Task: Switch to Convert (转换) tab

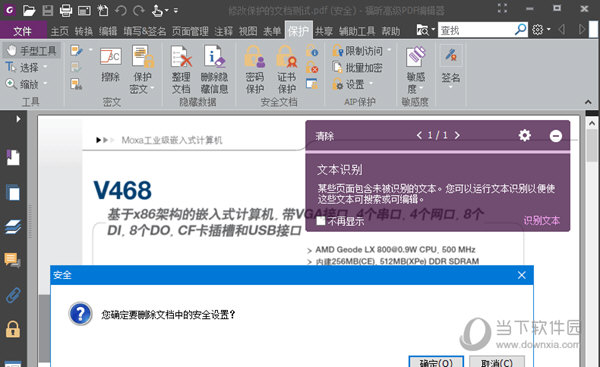Action: (84, 31)
